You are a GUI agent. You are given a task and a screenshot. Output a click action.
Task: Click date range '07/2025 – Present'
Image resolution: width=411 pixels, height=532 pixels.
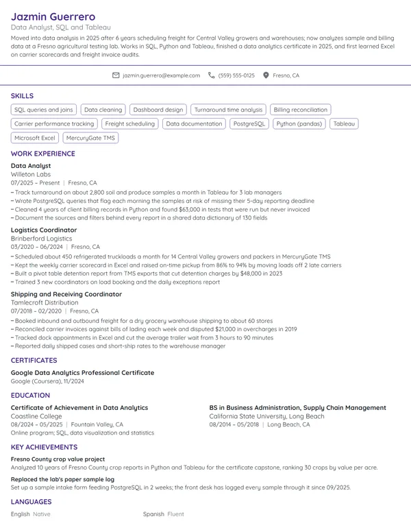[35, 183]
